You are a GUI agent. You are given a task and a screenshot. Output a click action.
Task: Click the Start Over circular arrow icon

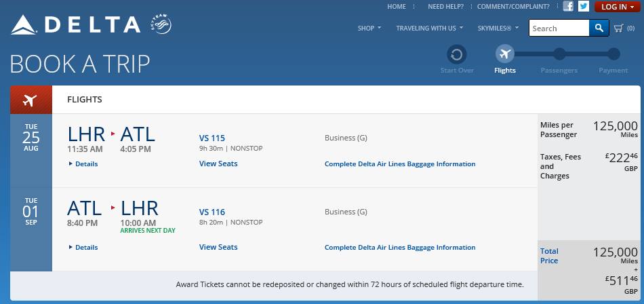456,54
